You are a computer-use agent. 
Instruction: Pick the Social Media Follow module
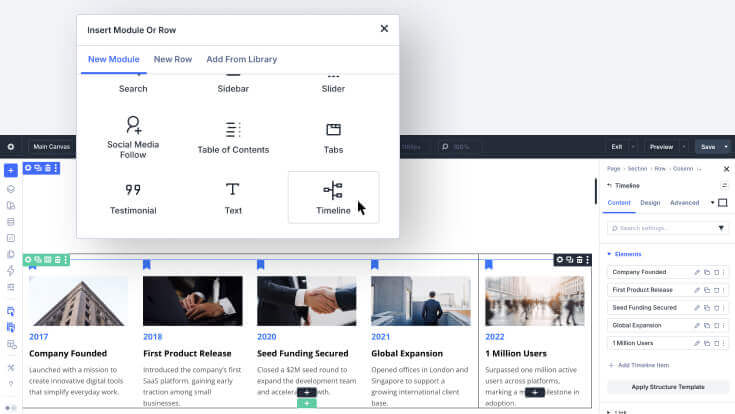[x=133, y=137]
